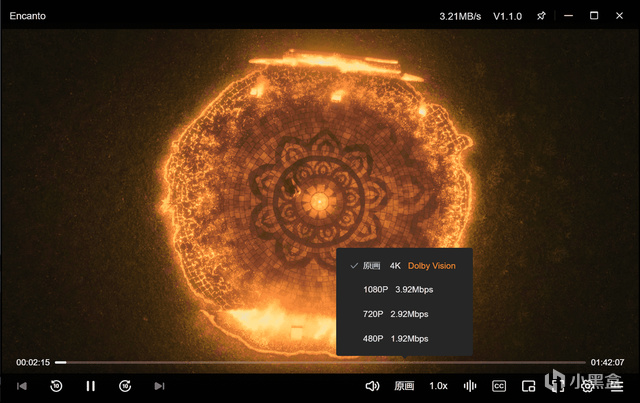Screen dimensions: 640x403
Task: Close the player window
Action: [x=619, y=16]
